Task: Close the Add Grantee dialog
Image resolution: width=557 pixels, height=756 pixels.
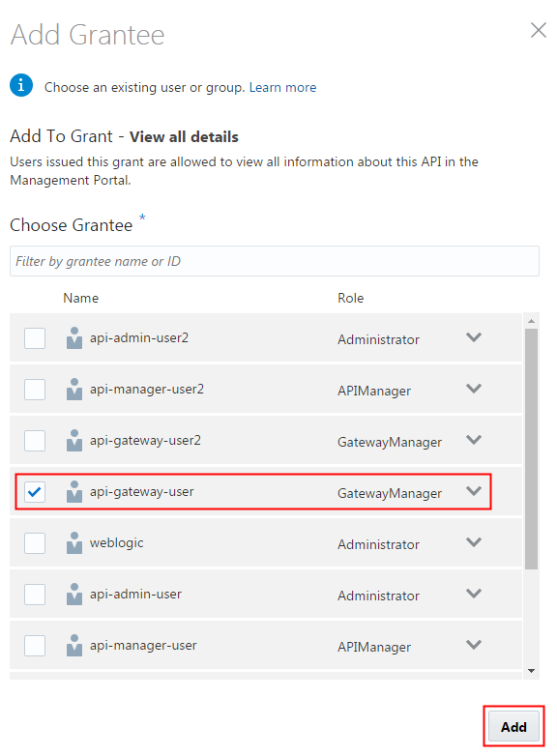Action: click(539, 30)
